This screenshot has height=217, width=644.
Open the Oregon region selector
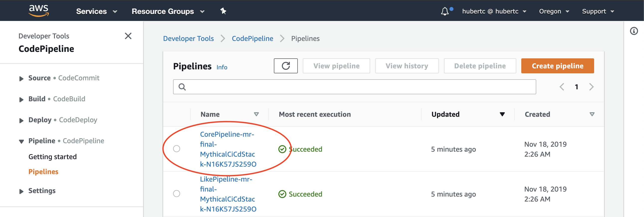(554, 11)
